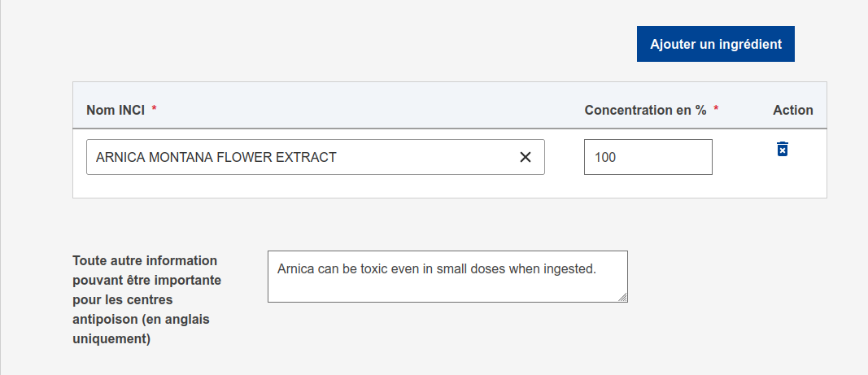Click the word EXTRACT in the INCI field

307,157
